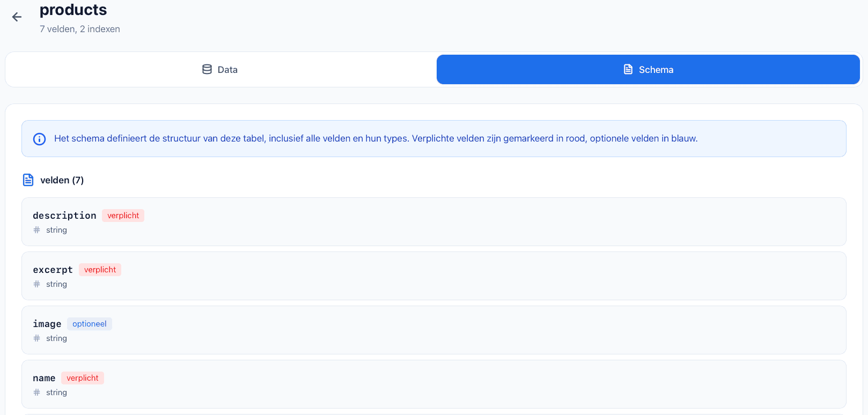Click the info circle icon in the banner
868x415 pixels.
40,139
